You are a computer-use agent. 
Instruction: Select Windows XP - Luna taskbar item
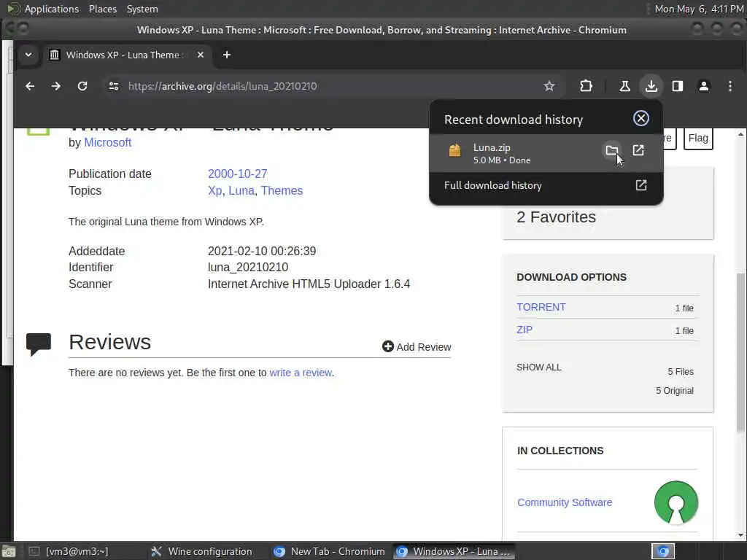454,551
